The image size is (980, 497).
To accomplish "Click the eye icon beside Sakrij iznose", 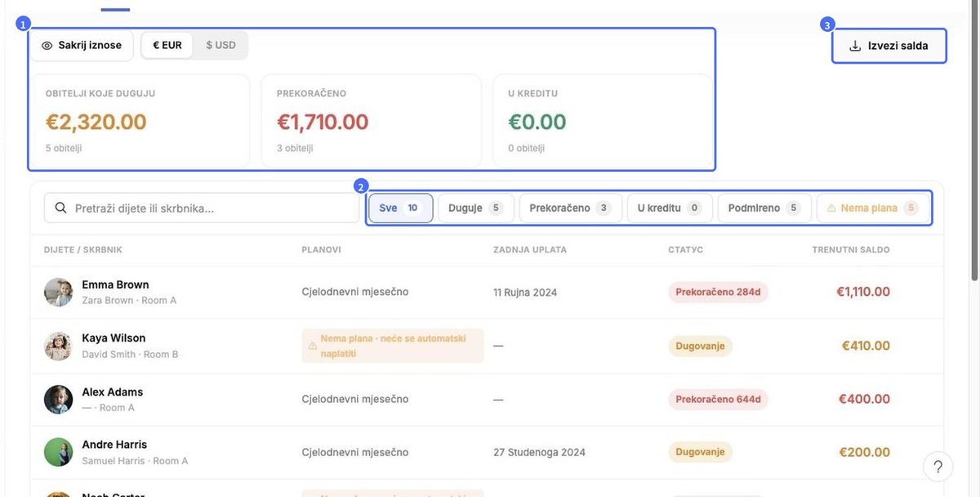I will click(47, 46).
